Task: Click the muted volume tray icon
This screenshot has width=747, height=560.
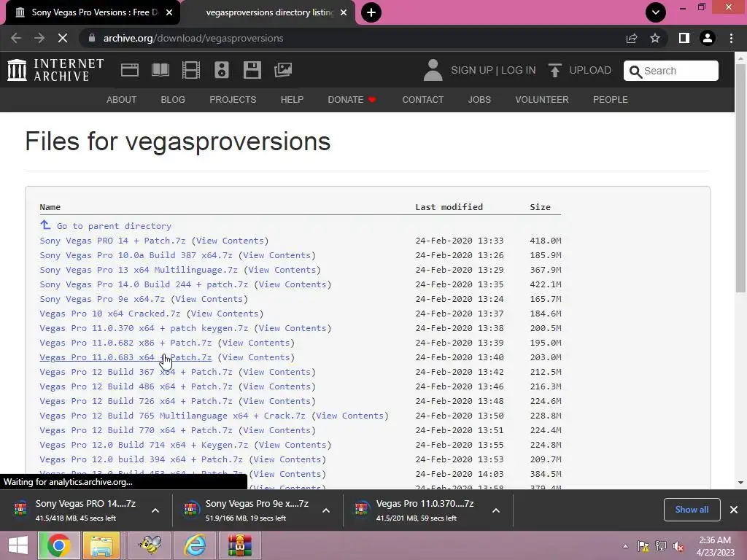Action: point(678,546)
